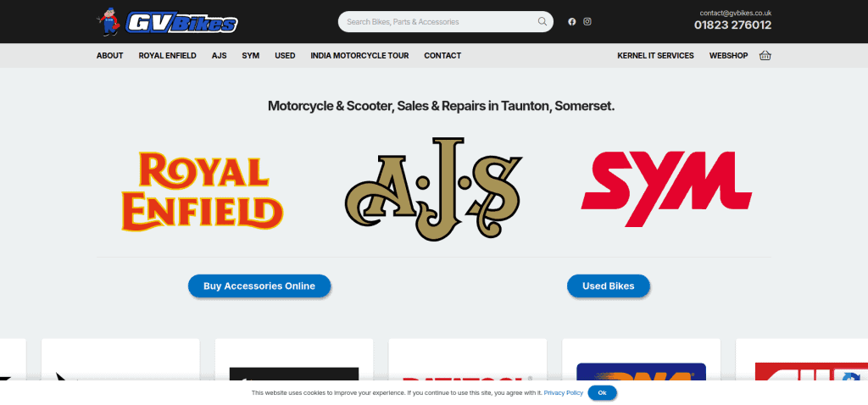Click the Buy Accessories Online button
This screenshot has width=868, height=405.
coord(259,286)
